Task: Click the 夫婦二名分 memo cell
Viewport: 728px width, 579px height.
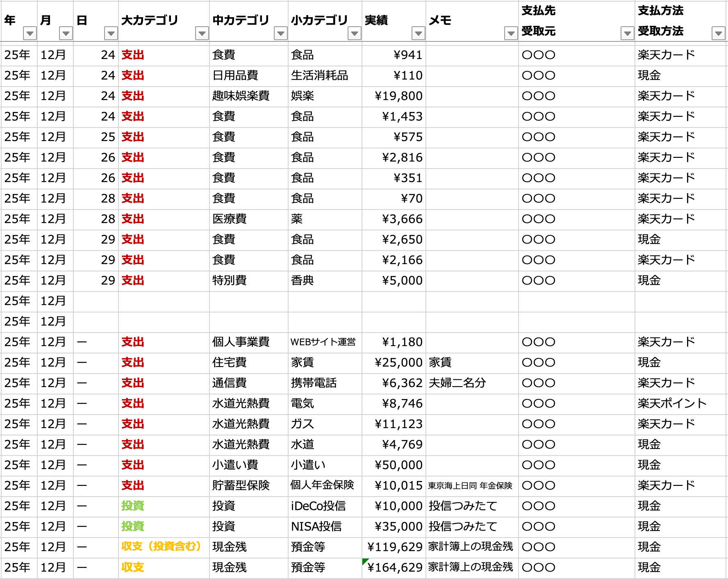Action: [457, 383]
